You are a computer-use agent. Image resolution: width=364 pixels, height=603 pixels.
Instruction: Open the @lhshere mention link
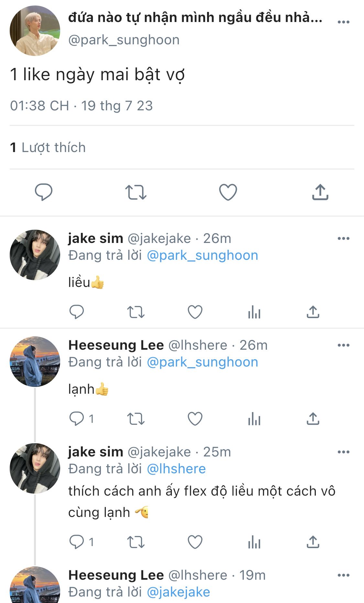pyautogui.click(x=176, y=469)
